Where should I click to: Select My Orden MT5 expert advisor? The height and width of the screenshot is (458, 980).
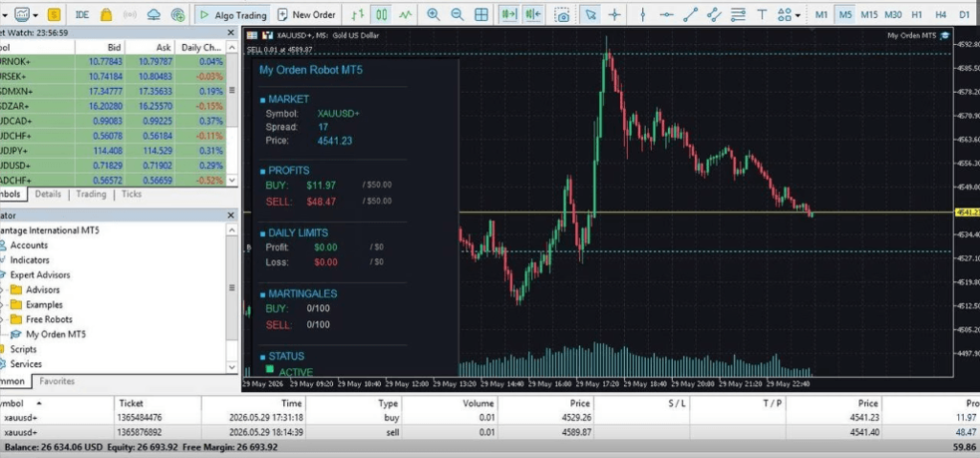56,335
